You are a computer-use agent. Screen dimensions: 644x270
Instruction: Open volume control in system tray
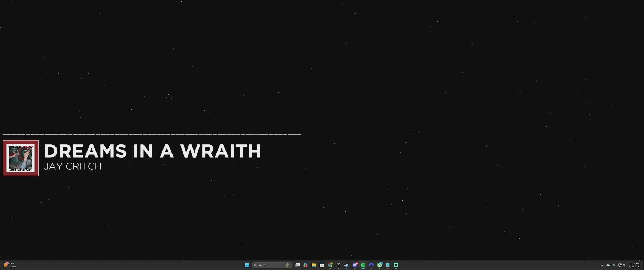624,265
